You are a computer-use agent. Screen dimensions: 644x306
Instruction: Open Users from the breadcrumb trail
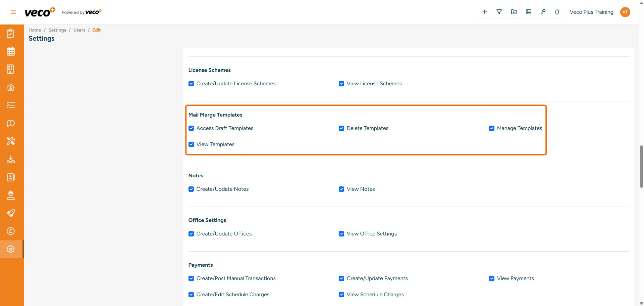[x=79, y=30]
